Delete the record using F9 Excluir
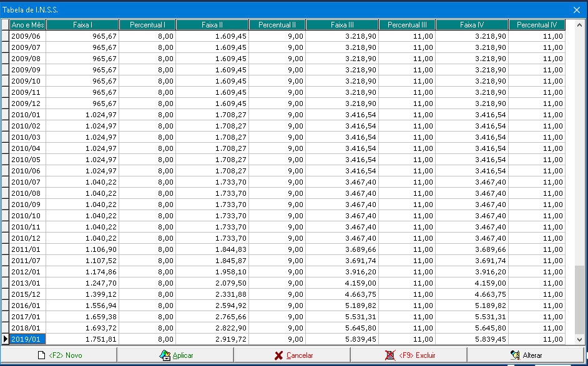The image size is (588, 366). point(409,355)
